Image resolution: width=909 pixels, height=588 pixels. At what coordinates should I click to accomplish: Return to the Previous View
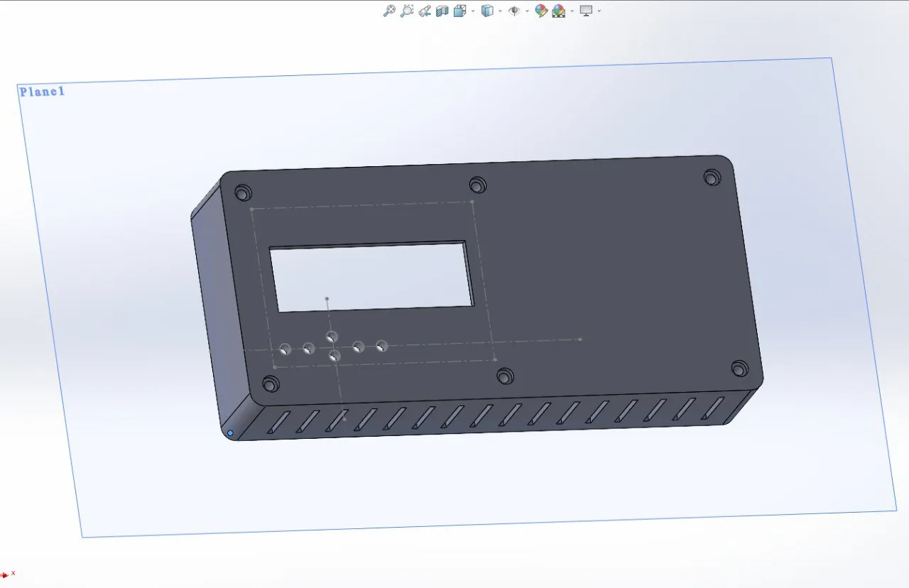(x=425, y=11)
